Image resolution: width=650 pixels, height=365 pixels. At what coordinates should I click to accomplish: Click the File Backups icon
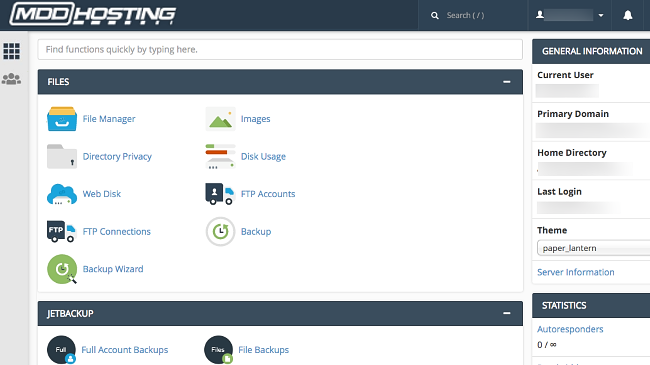(x=218, y=350)
